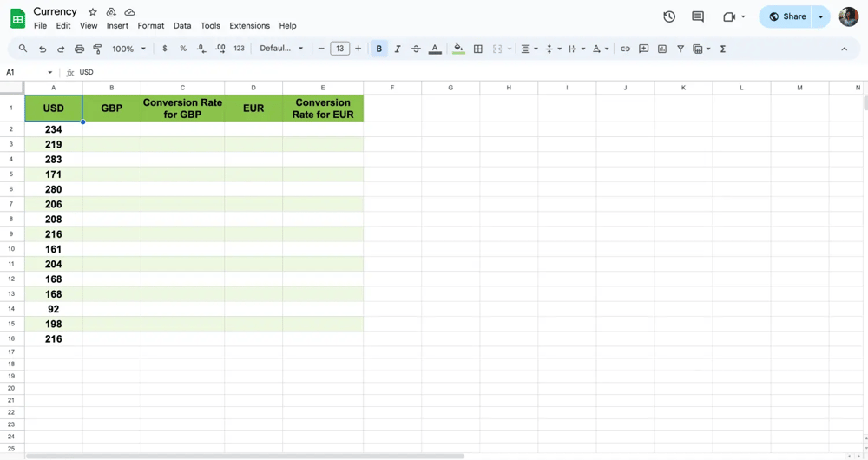Select cell containing Conversion Rate for GBP
The height and width of the screenshot is (460, 868).
point(182,108)
